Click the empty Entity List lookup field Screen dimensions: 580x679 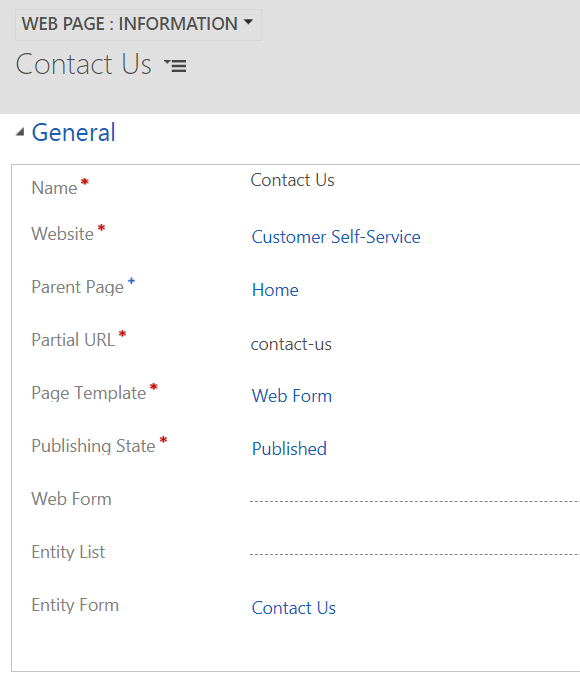(415, 551)
